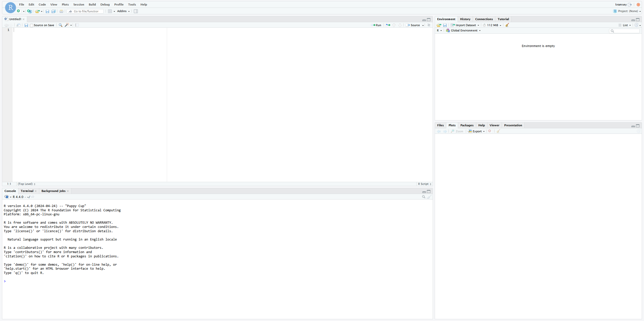The image size is (644, 321).
Task: Click the Source button
Action: pos(413,25)
